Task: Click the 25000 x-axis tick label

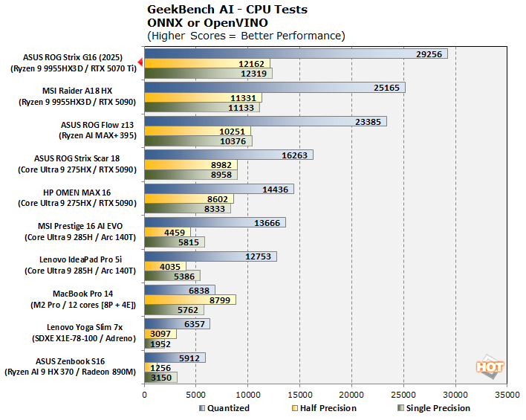Action: [403, 395]
